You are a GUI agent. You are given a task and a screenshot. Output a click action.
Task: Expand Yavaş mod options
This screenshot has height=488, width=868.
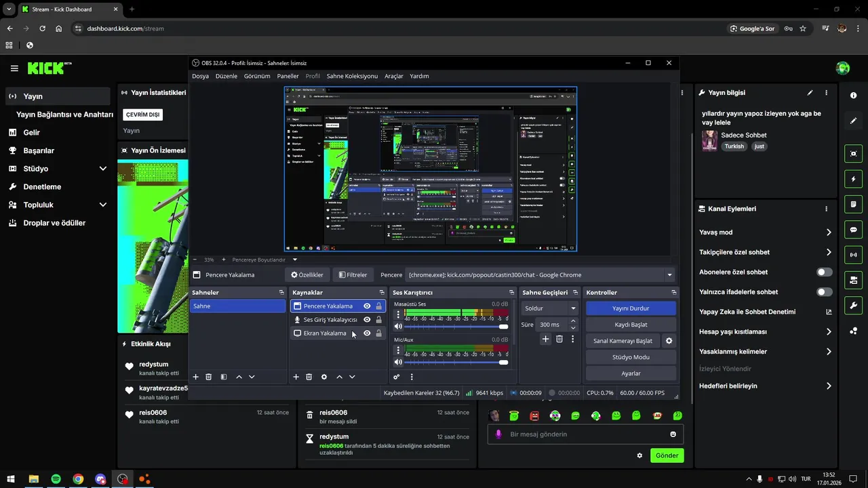click(829, 232)
